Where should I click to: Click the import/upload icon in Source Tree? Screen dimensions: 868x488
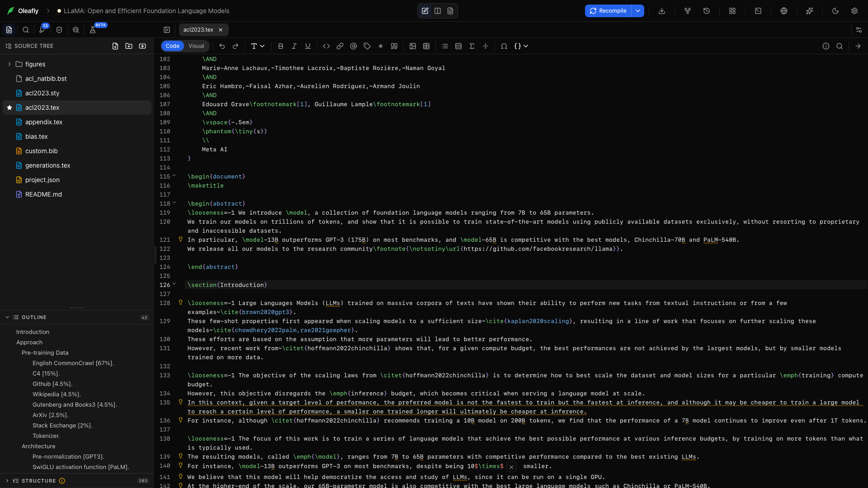[142, 46]
